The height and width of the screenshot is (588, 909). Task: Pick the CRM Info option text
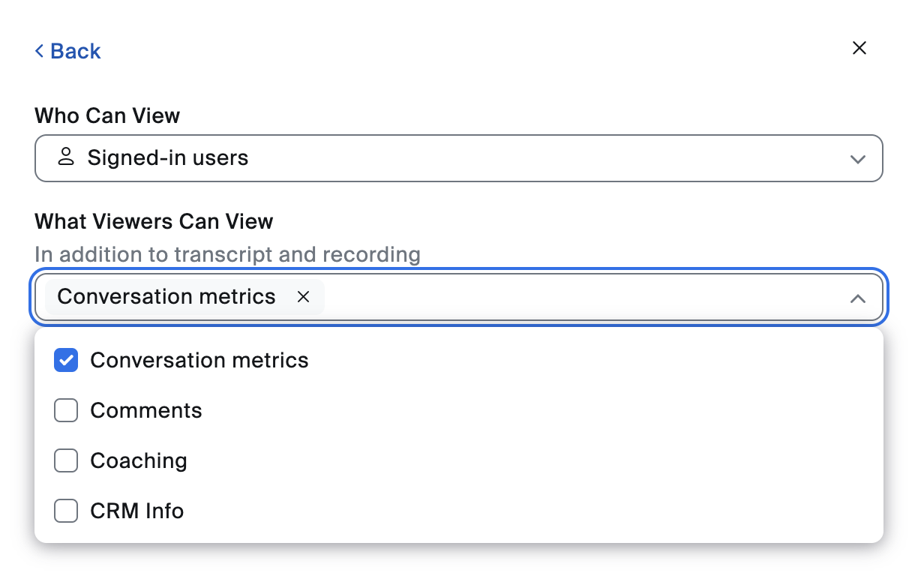137,511
